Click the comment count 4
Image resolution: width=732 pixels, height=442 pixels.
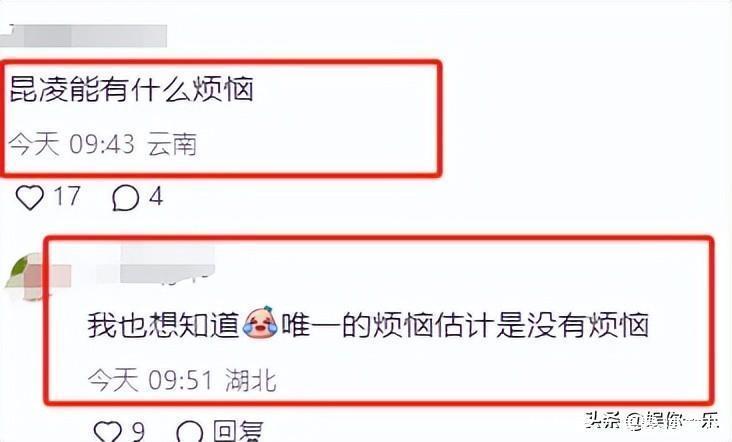point(156,196)
